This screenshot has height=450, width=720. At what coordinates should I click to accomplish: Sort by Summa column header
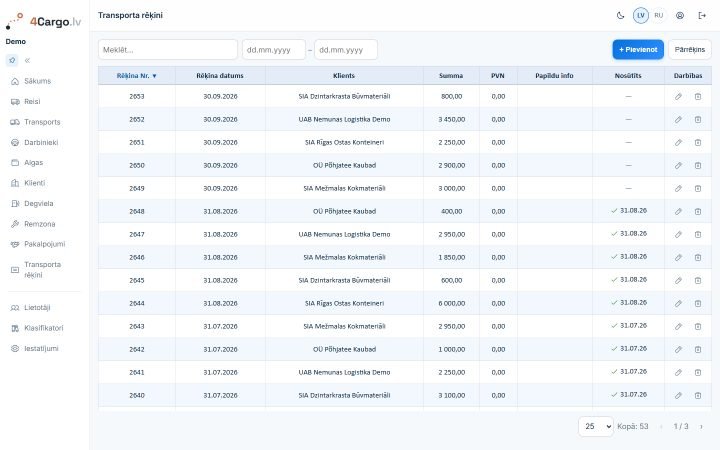tap(451, 76)
